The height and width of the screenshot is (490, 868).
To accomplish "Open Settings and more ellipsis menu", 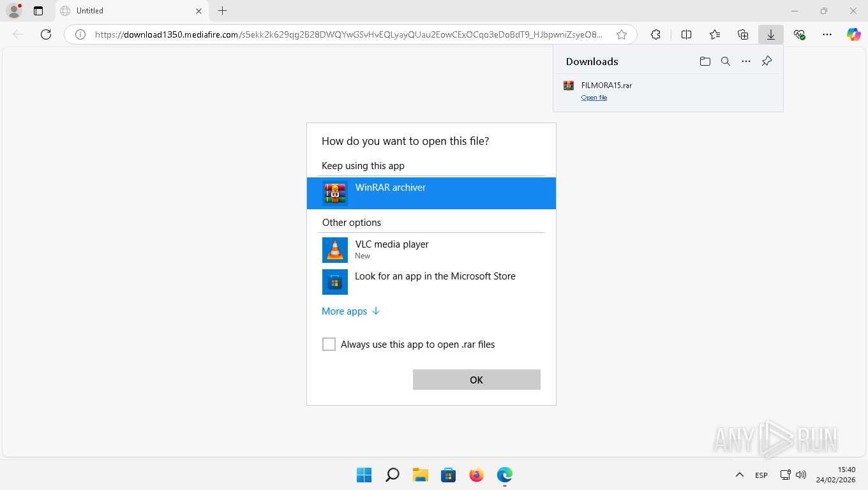I will pyautogui.click(x=827, y=34).
